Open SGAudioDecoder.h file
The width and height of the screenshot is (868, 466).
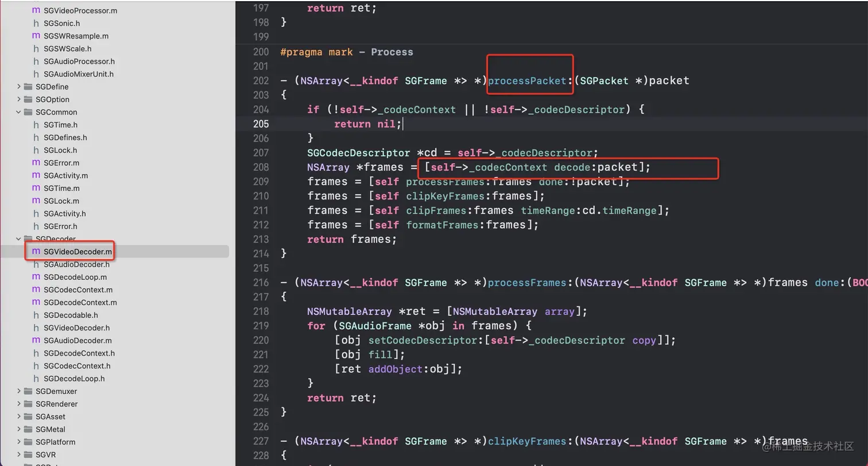(76, 264)
